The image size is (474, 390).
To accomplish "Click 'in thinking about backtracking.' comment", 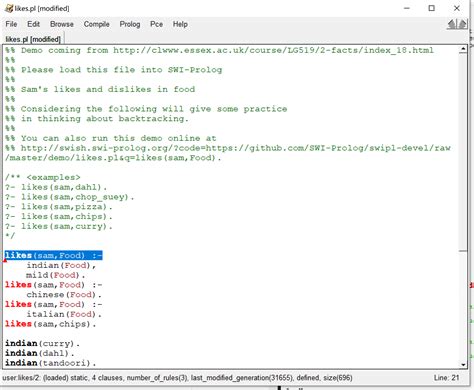I will tap(105, 119).
